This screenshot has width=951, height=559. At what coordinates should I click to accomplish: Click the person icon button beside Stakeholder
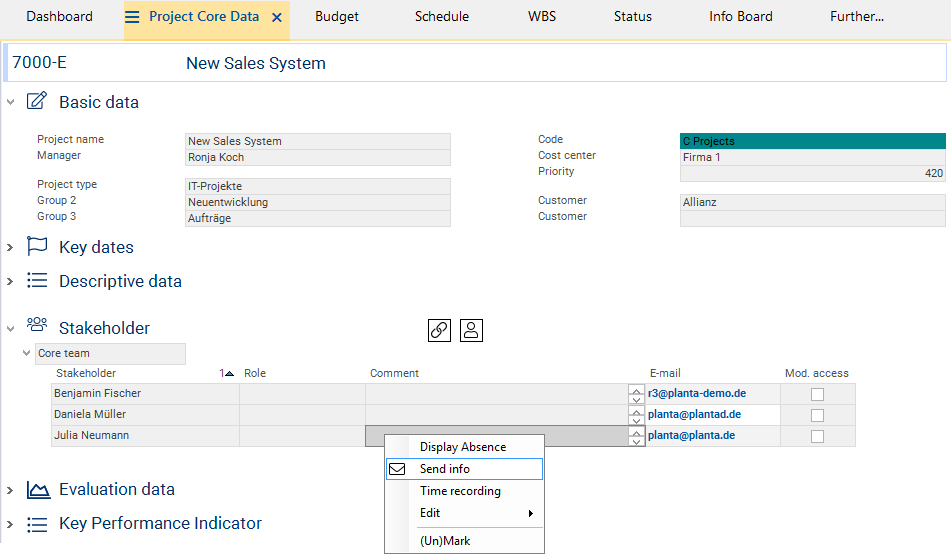coord(471,330)
